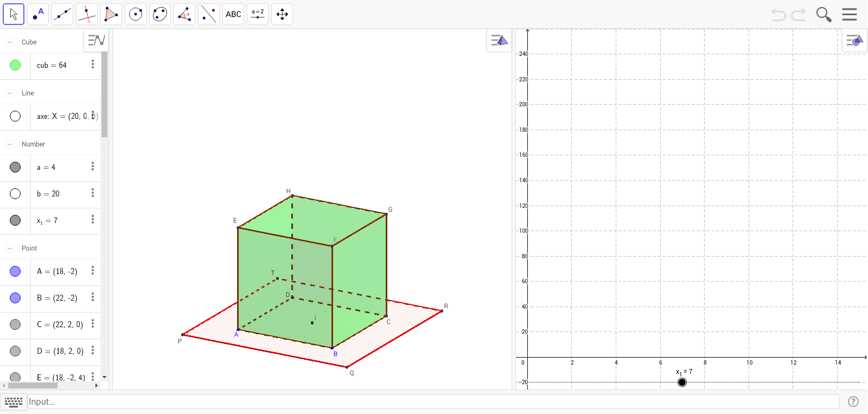Viewport: 868px width, 414px height.
Task: Select the Move arrow tool
Action: 14,14
